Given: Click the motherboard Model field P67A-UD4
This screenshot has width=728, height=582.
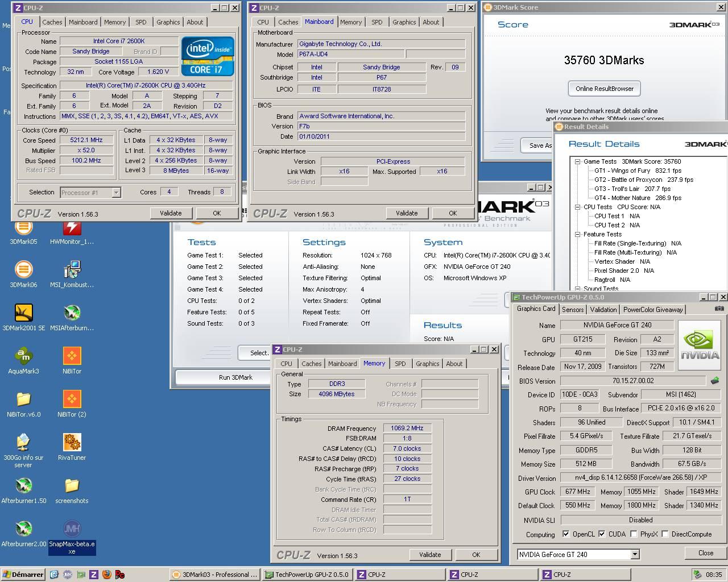Looking at the screenshot, I should (x=351, y=55).
